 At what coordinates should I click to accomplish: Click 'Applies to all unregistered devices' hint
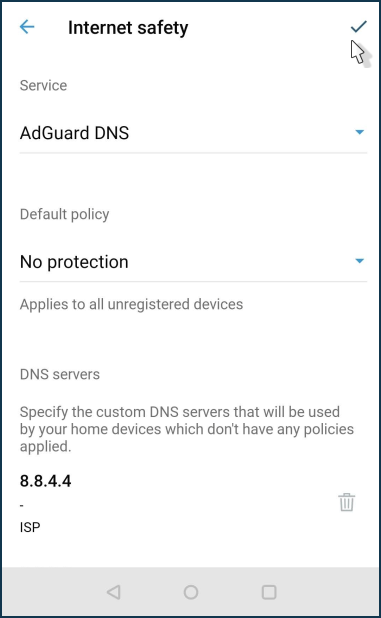(131, 304)
